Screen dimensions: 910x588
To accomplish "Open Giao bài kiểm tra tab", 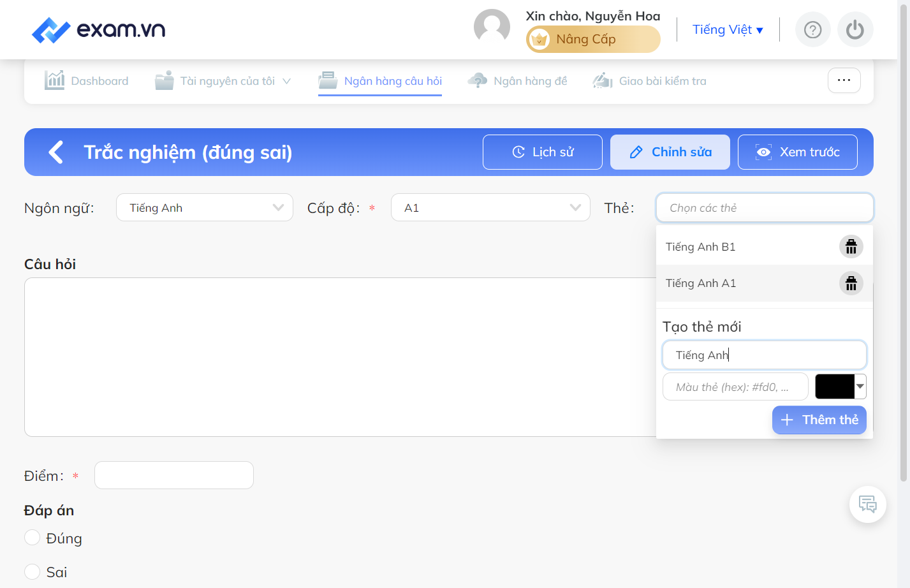I will click(649, 81).
